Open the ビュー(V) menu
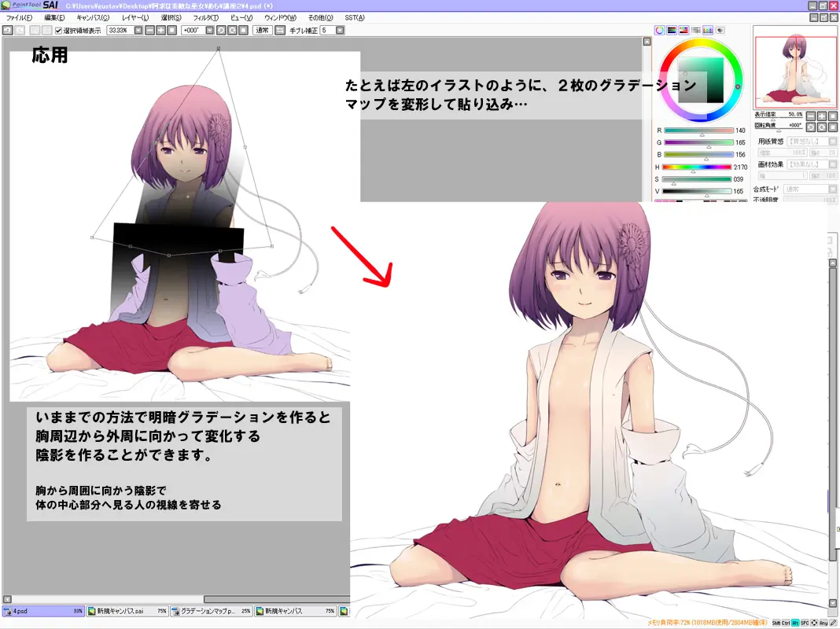Screen dimensions: 840x629 [241, 17]
